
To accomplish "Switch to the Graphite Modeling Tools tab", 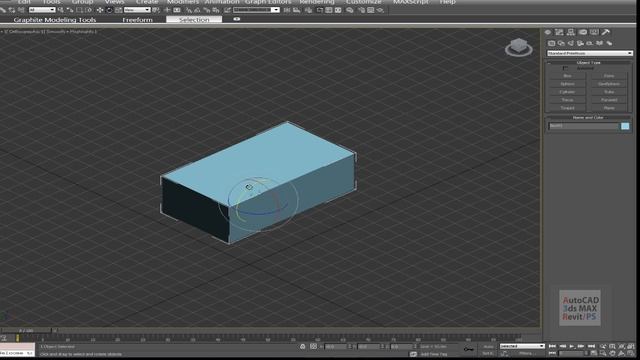I will tap(55, 20).
